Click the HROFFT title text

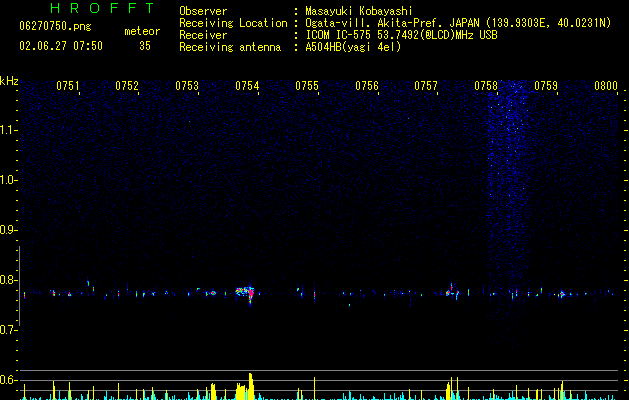tap(102, 8)
